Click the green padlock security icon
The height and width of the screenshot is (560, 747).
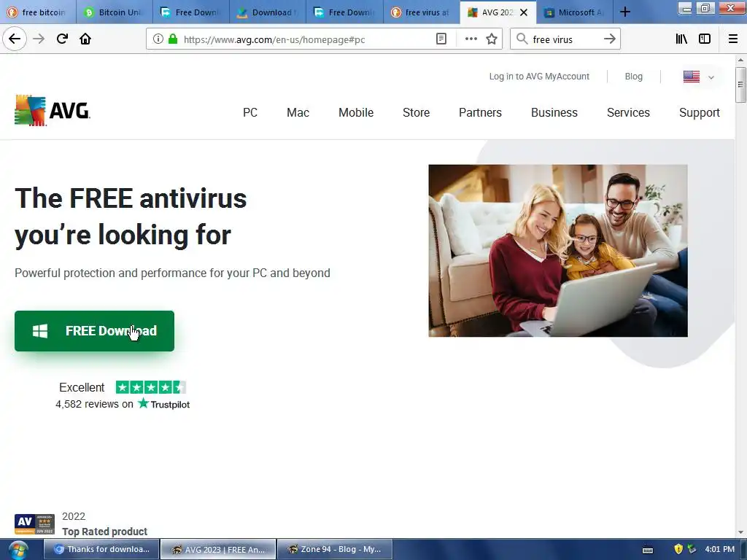pyautogui.click(x=173, y=39)
